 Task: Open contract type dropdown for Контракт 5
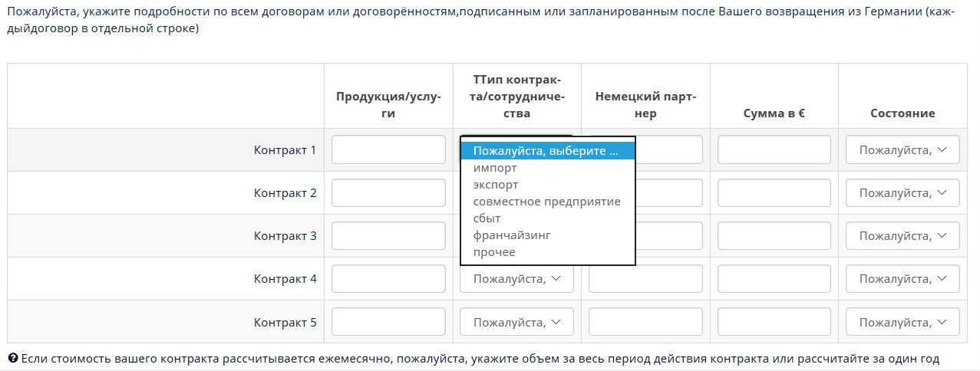pos(516,322)
